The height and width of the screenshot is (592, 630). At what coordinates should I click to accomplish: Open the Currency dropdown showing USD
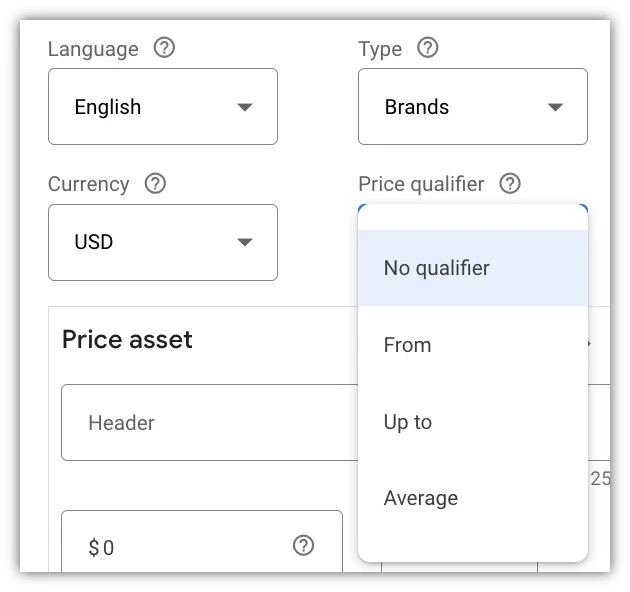coord(162,242)
